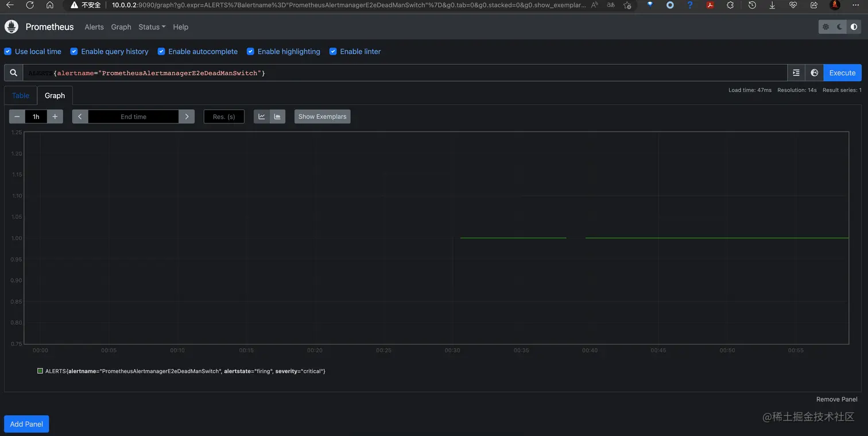This screenshot has width=868, height=436.
Task: Select browser-preferred theme contrast icon
Action: pyautogui.click(x=854, y=27)
